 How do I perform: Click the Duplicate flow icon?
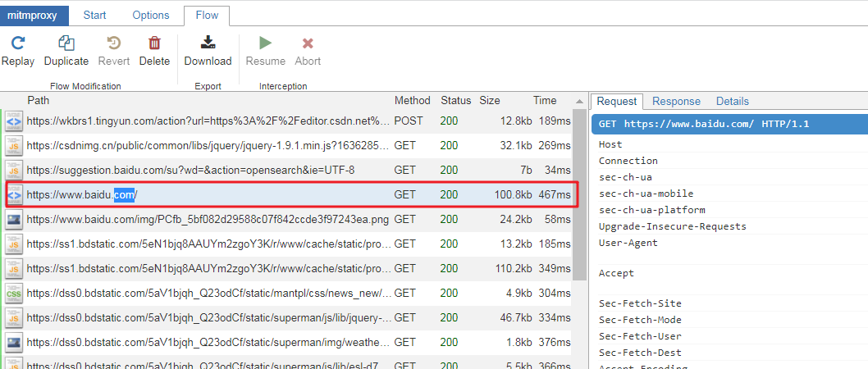click(66, 43)
